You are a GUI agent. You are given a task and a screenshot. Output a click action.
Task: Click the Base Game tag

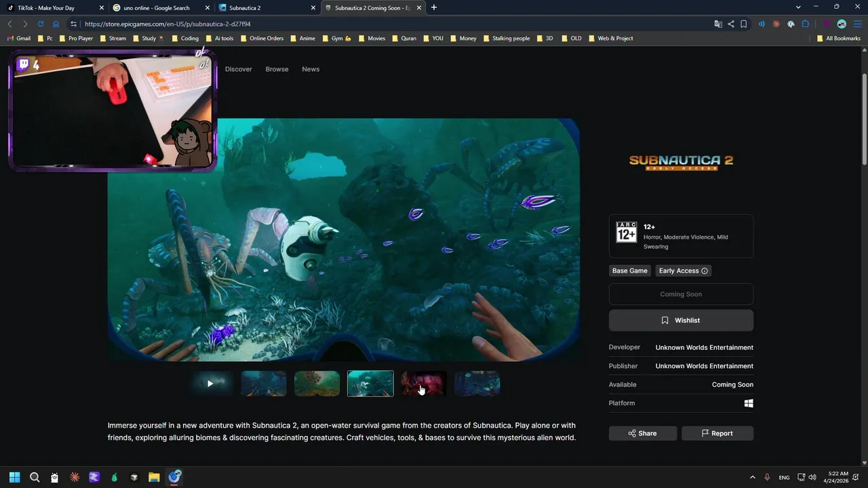tap(630, 270)
